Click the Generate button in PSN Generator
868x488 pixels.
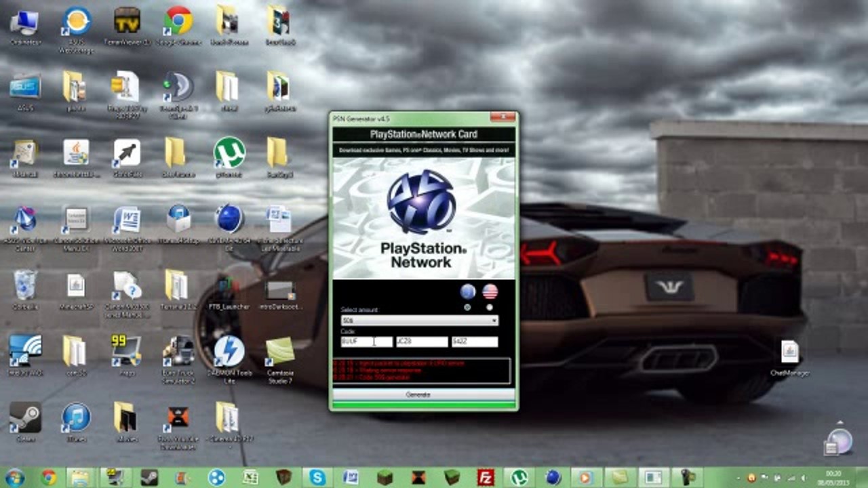pos(423,394)
